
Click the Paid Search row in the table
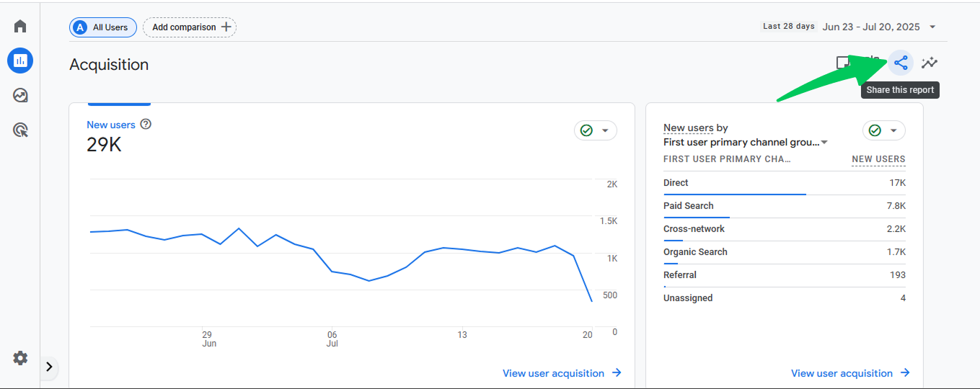point(785,206)
